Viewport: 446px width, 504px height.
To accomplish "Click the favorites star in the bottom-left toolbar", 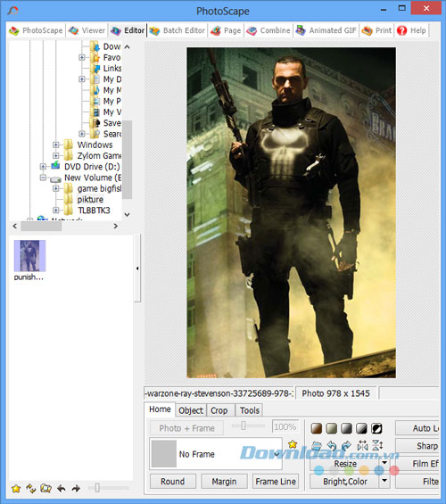I will 16,489.
